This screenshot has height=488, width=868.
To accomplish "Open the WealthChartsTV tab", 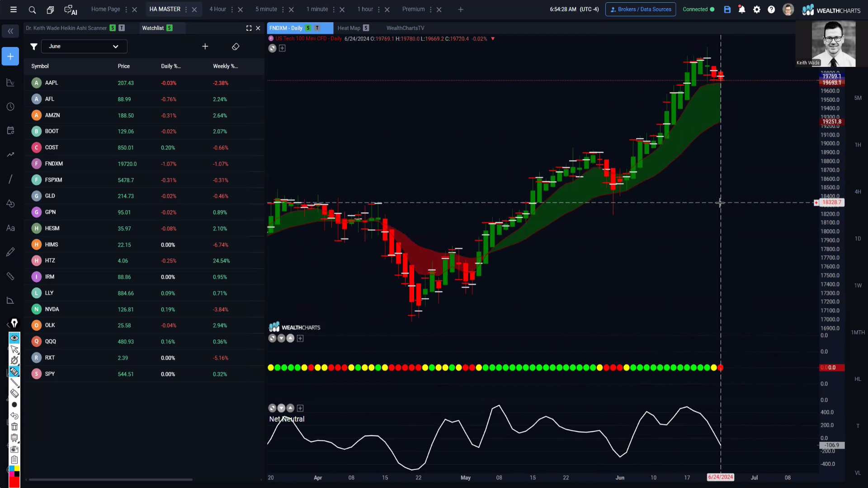I will click(x=405, y=28).
